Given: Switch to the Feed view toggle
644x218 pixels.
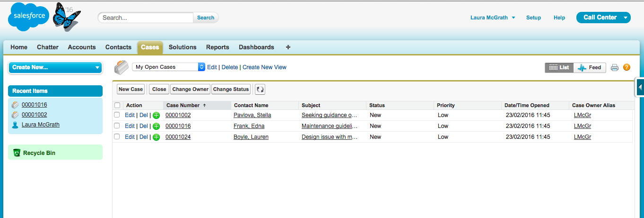Looking at the screenshot, I should pyautogui.click(x=590, y=68).
